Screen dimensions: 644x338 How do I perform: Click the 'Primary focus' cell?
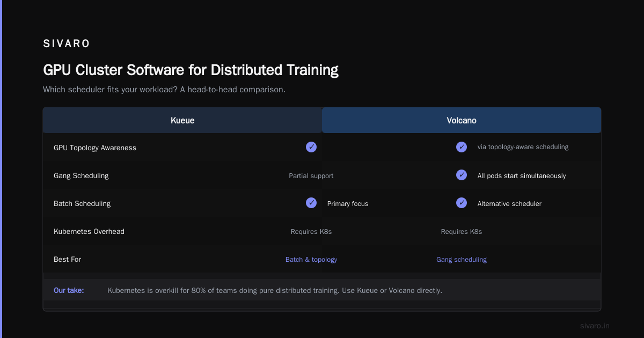348,204
